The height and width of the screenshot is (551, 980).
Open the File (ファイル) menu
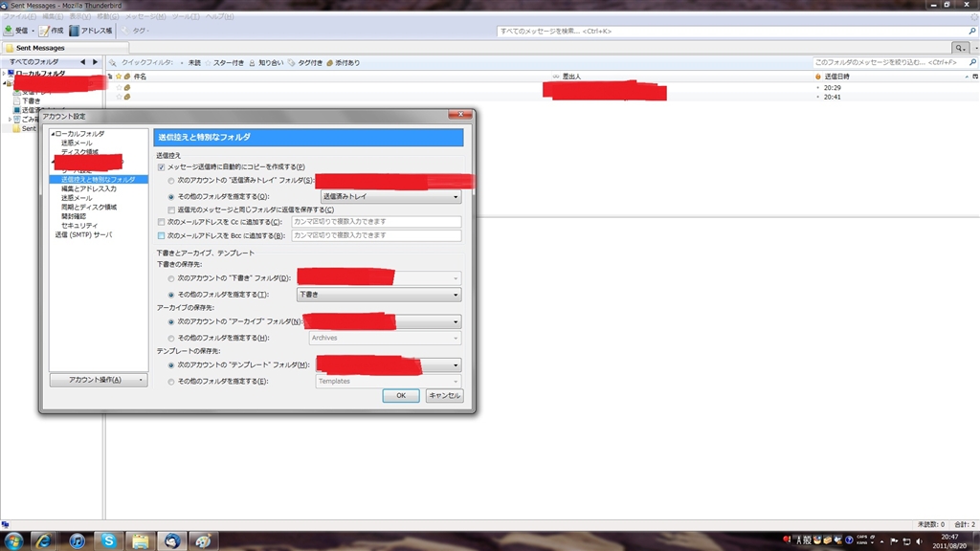click(19, 17)
